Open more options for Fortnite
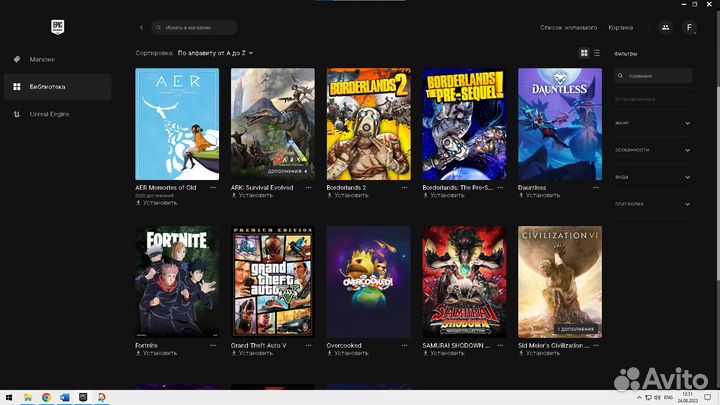The height and width of the screenshot is (405, 720). click(212, 345)
